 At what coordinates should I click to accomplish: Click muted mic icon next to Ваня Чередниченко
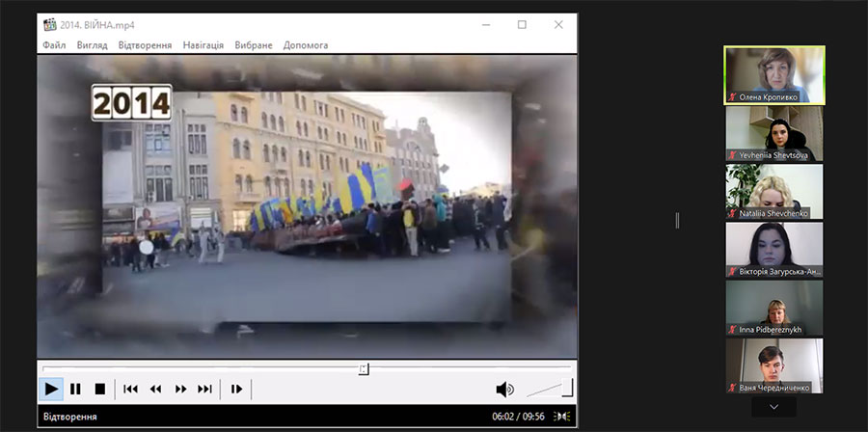(733, 388)
